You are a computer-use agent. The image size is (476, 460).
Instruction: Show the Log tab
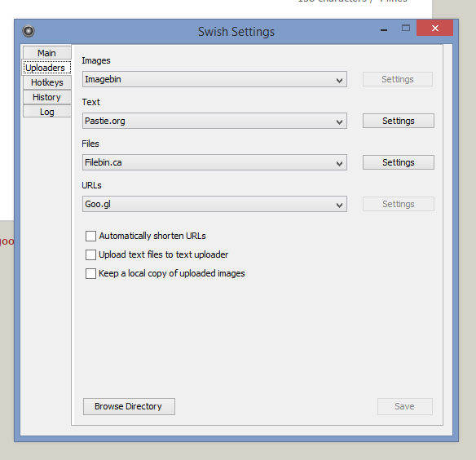46,112
